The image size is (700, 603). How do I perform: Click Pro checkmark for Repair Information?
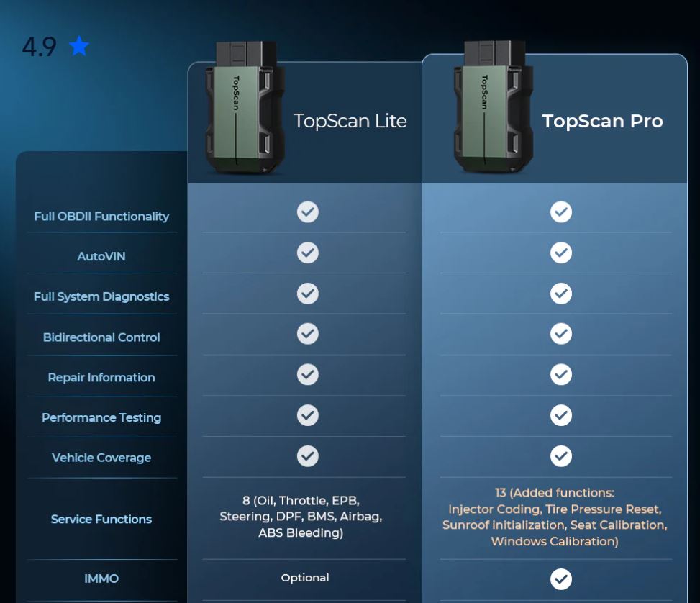pyautogui.click(x=561, y=374)
